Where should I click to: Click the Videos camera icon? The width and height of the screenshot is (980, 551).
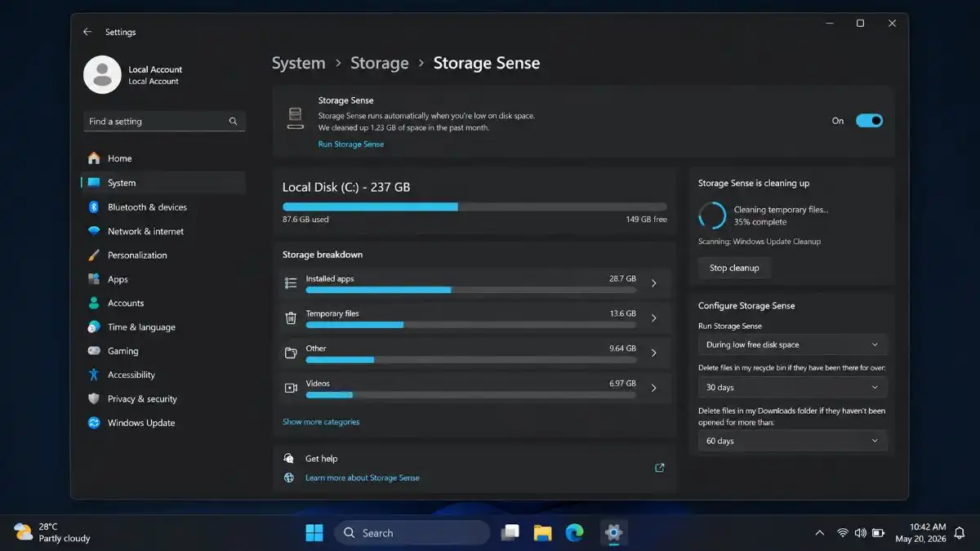coord(291,388)
